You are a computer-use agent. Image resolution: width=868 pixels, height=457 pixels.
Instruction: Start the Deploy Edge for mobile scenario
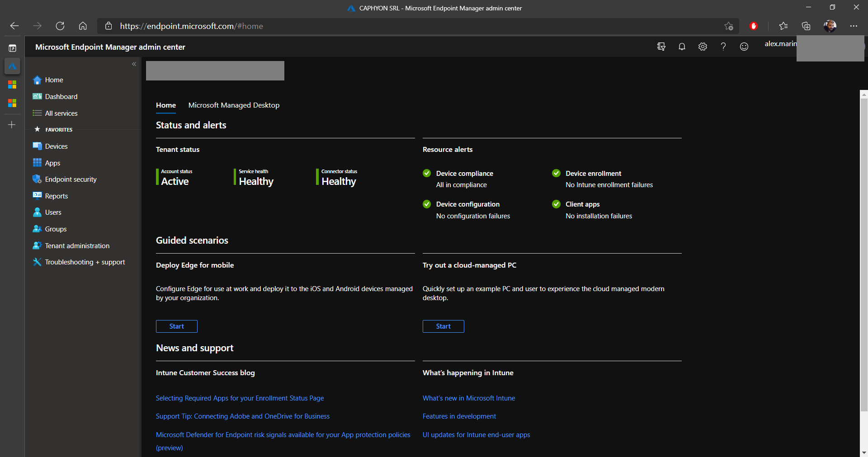176,326
